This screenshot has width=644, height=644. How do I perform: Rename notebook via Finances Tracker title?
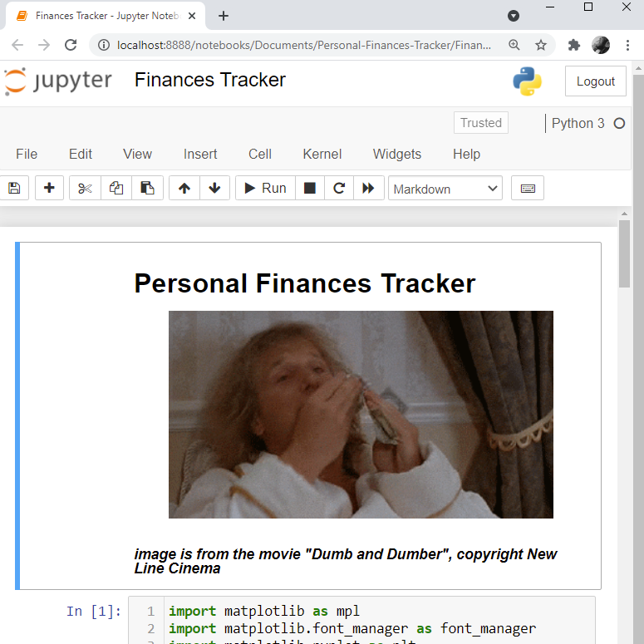(x=210, y=80)
